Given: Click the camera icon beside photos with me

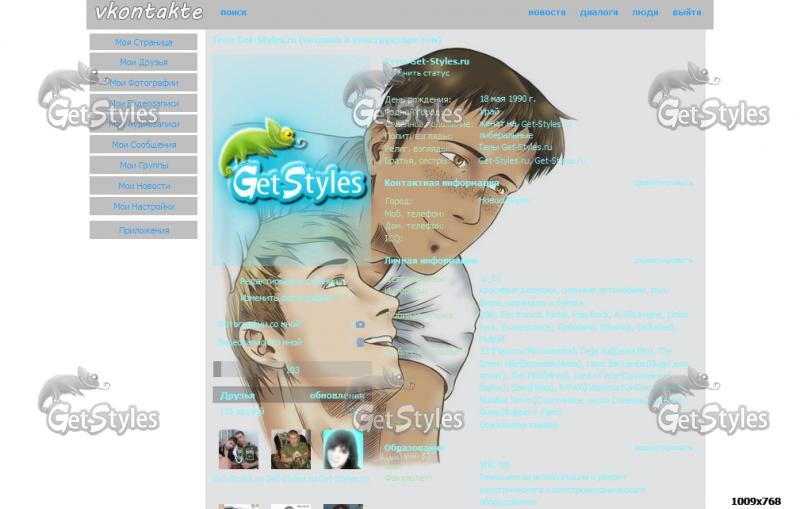Looking at the screenshot, I should point(360,324).
